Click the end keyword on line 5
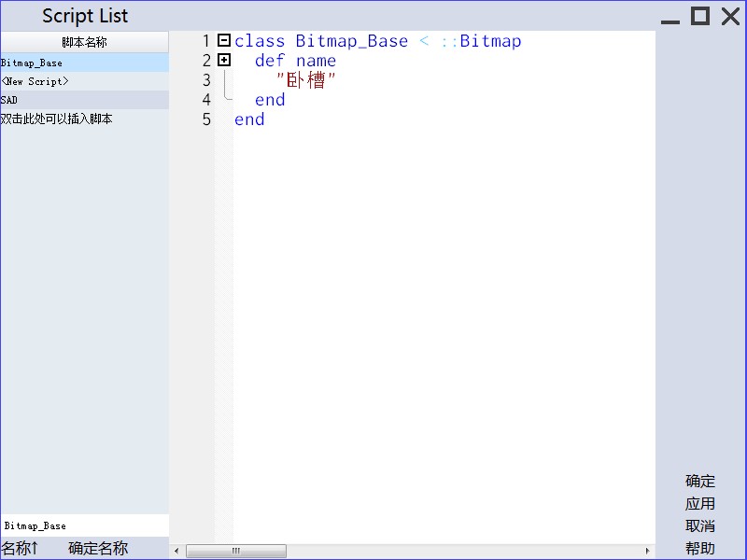 tap(249, 119)
